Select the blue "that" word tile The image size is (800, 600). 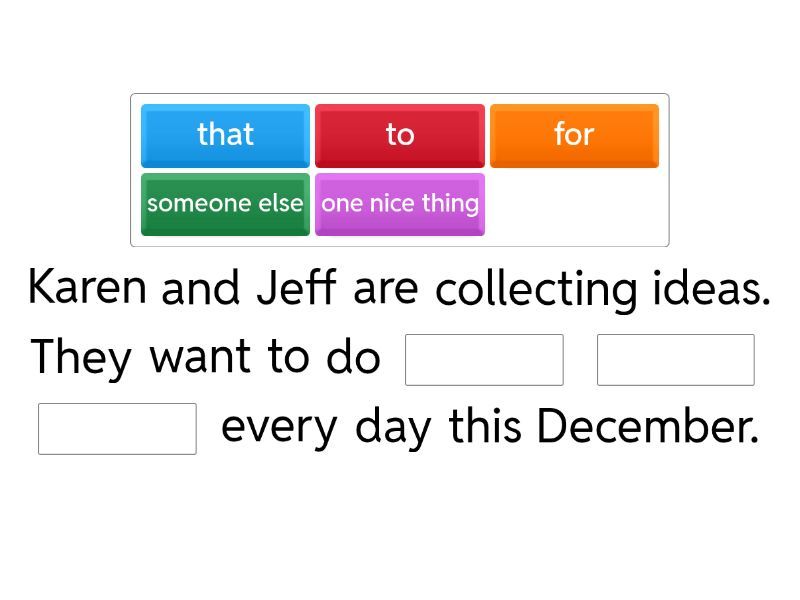tap(225, 135)
